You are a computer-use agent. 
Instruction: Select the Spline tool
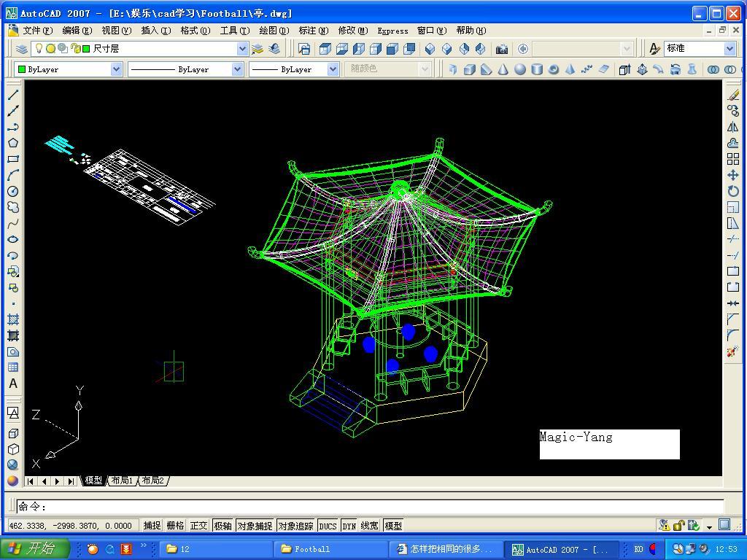point(13,223)
